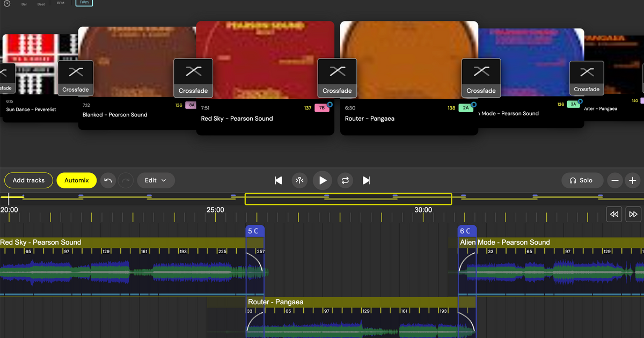
Task: Skip to the next track
Action: pyautogui.click(x=367, y=181)
